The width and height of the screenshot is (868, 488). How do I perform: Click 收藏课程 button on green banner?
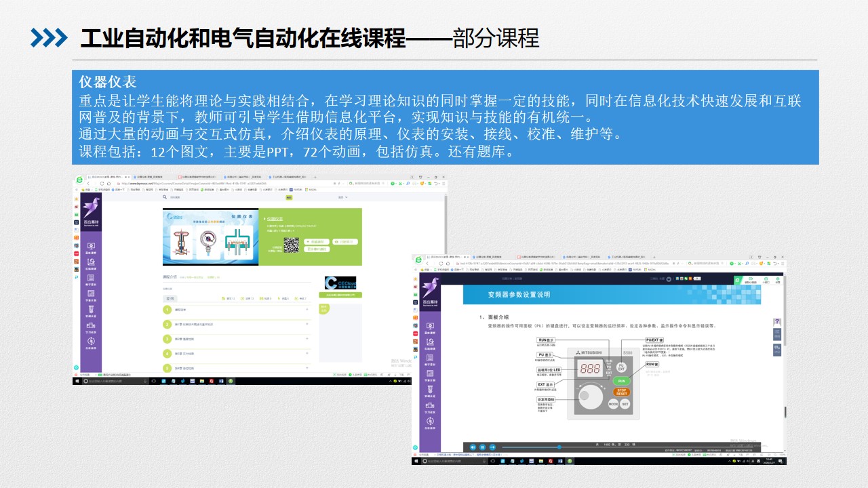point(317,242)
